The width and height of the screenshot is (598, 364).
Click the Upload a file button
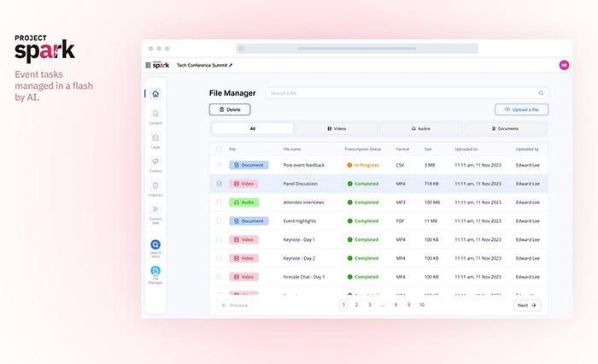click(x=521, y=109)
